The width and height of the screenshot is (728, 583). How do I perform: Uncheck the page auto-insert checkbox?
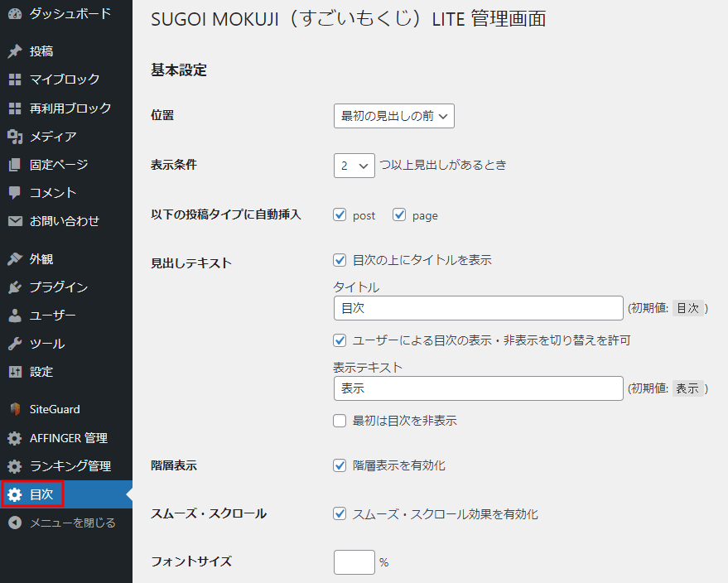399,215
